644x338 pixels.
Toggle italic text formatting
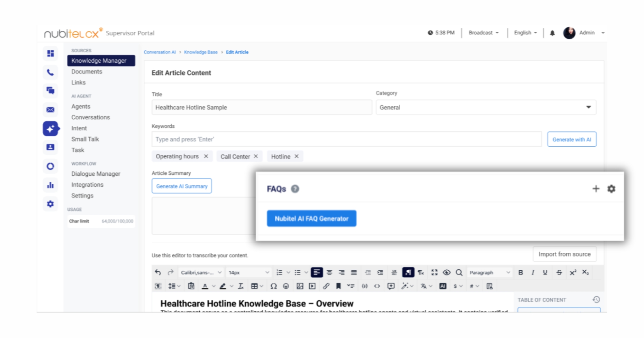coord(533,273)
